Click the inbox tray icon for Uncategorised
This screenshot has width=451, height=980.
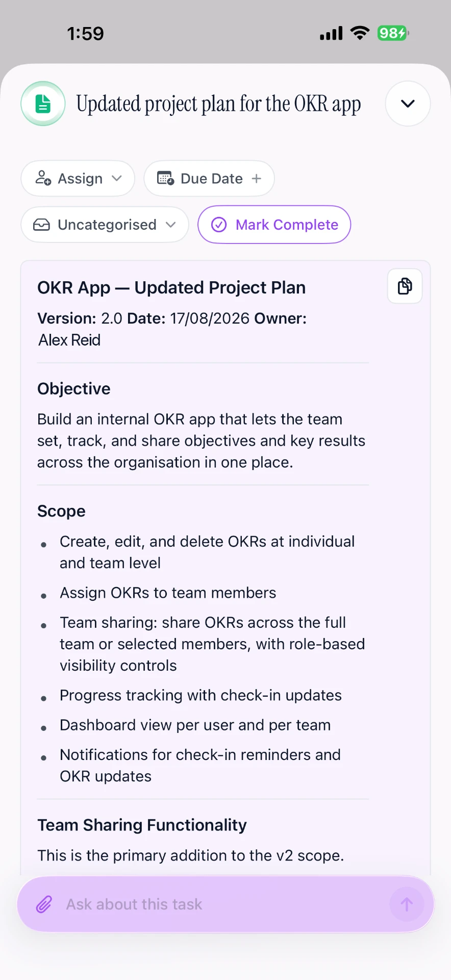tap(41, 225)
